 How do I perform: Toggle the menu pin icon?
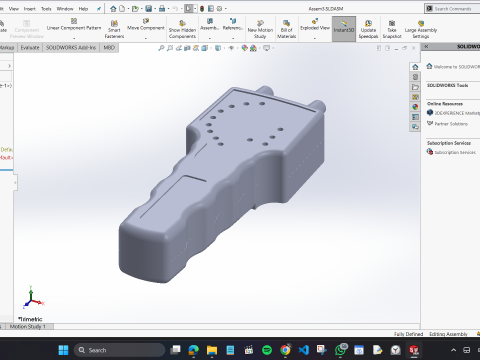tap(99, 9)
